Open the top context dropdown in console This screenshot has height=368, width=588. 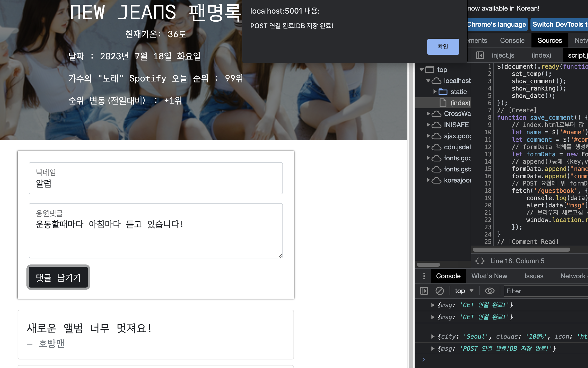click(464, 291)
